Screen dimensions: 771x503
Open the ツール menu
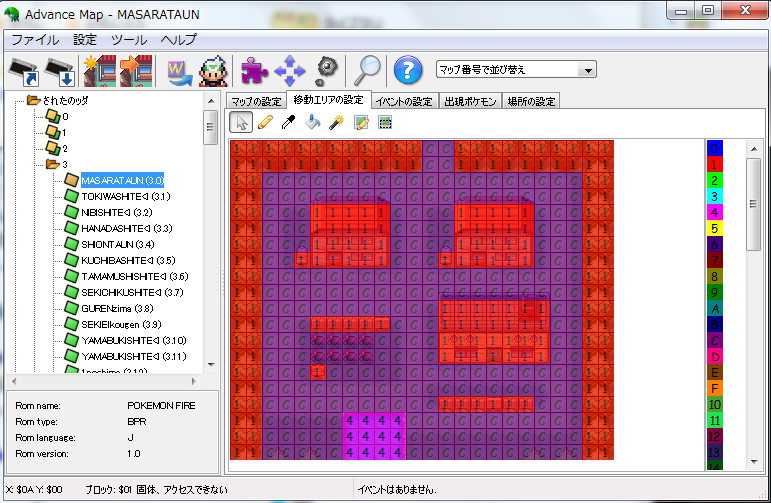click(x=129, y=40)
